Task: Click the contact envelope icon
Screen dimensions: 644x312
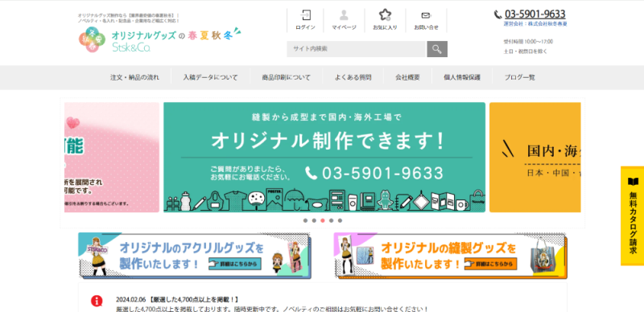Action: [x=426, y=15]
